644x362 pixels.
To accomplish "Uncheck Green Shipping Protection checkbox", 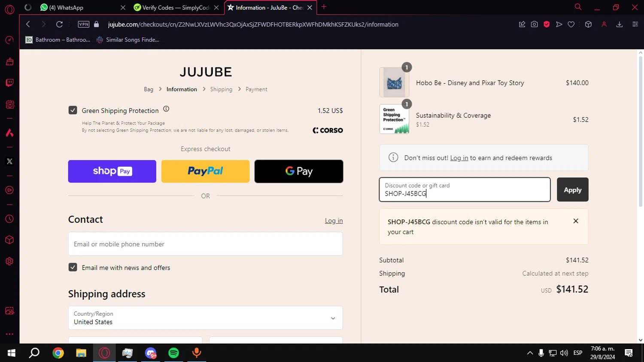I will pyautogui.click(x=73, y=110).
